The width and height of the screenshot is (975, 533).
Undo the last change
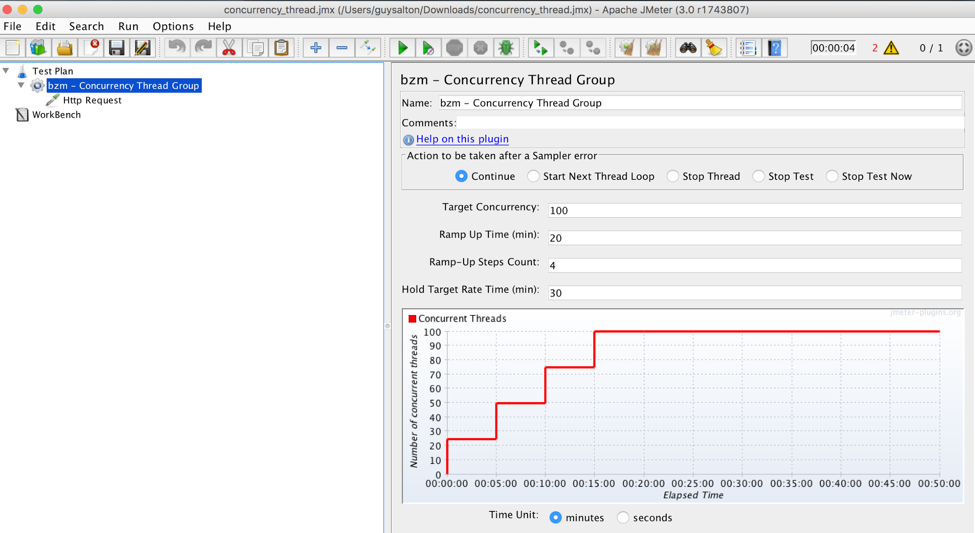click(x=177, y=48)
